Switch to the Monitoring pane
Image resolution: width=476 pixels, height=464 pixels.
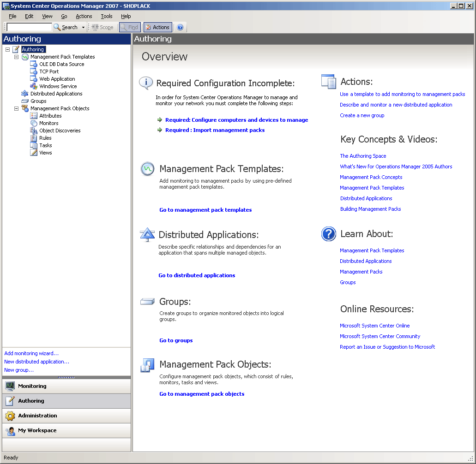[x=66, y=386]
